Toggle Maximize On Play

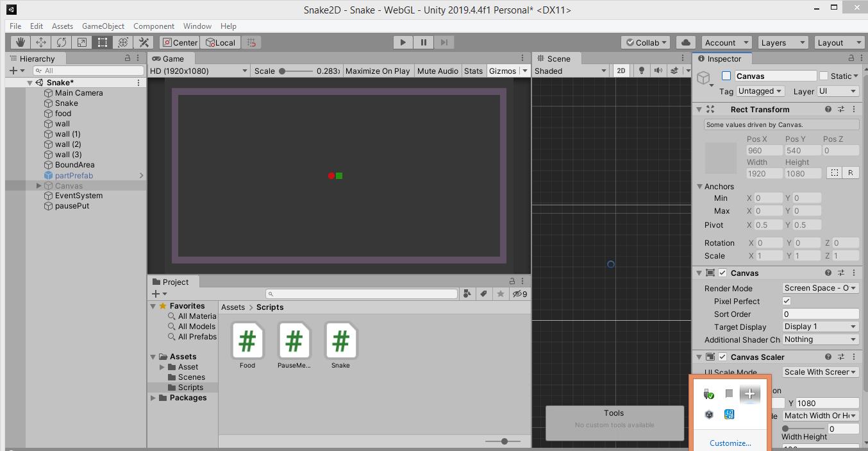click(378, 71)
